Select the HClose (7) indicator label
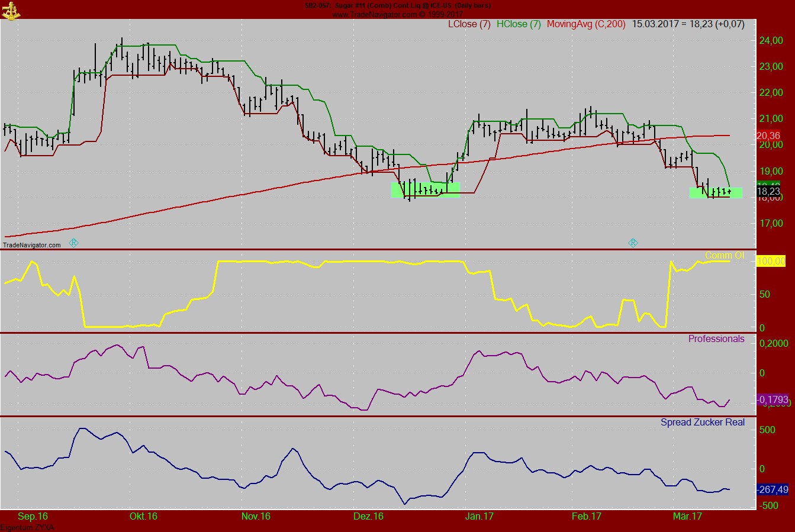 (x=519, y=24)
